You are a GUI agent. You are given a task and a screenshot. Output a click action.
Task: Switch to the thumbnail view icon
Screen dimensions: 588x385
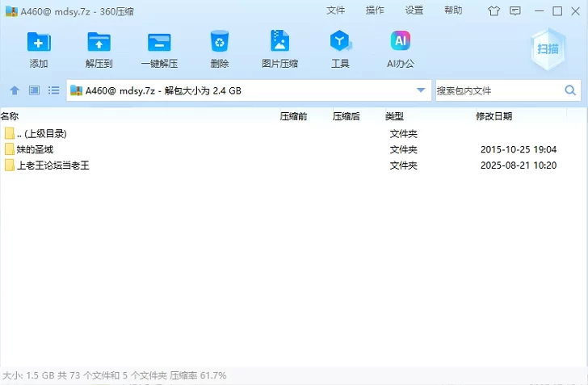pos(34,90)
